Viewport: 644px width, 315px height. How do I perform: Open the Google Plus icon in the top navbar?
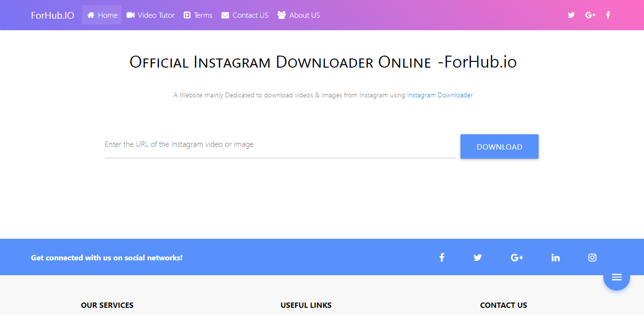(590, 15)
